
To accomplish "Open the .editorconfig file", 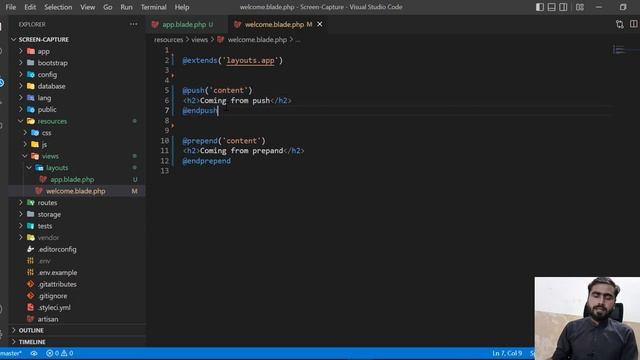I will 57,249.
